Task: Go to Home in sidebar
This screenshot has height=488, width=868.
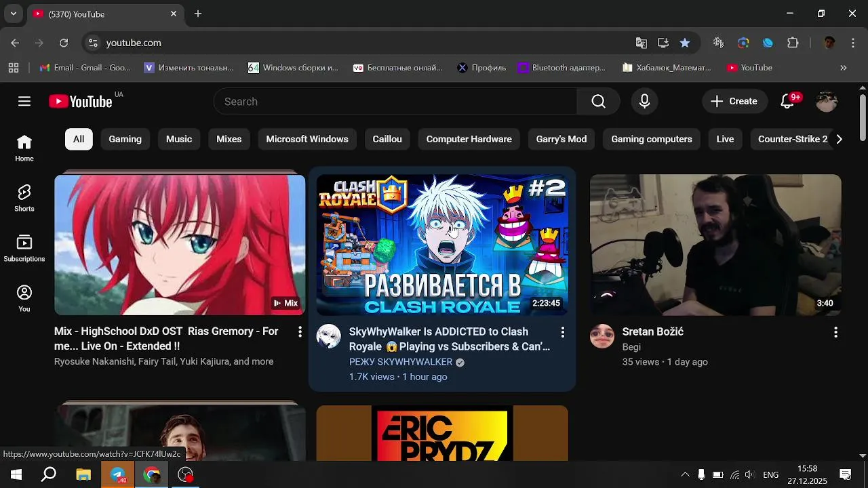Action: (24, 148)
